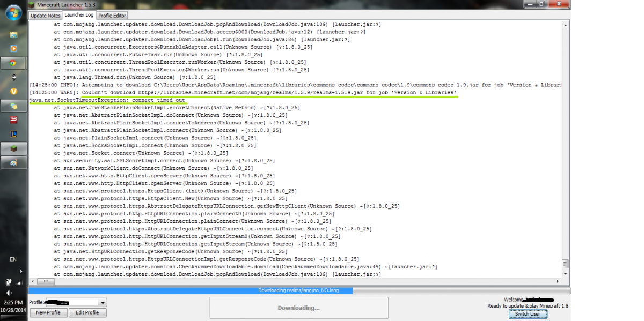Screen dimensions: 644x321
Task: Click the network signal tray icon
Action: [x=19, y=282]
